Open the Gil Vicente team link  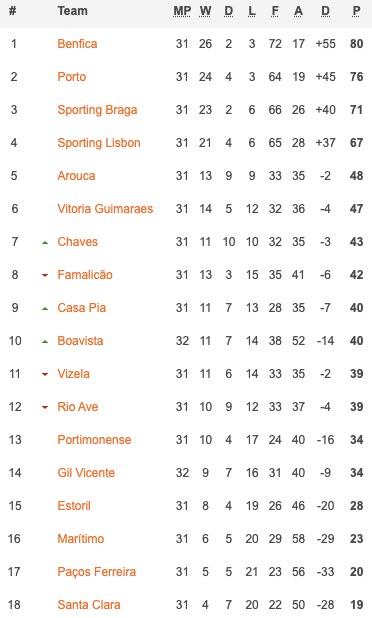86,473
